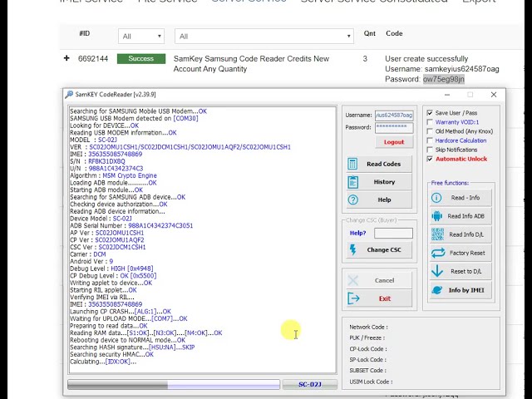Click the Help? link in Change CSC
Screen dimensions: 532x399
[357, 233]
